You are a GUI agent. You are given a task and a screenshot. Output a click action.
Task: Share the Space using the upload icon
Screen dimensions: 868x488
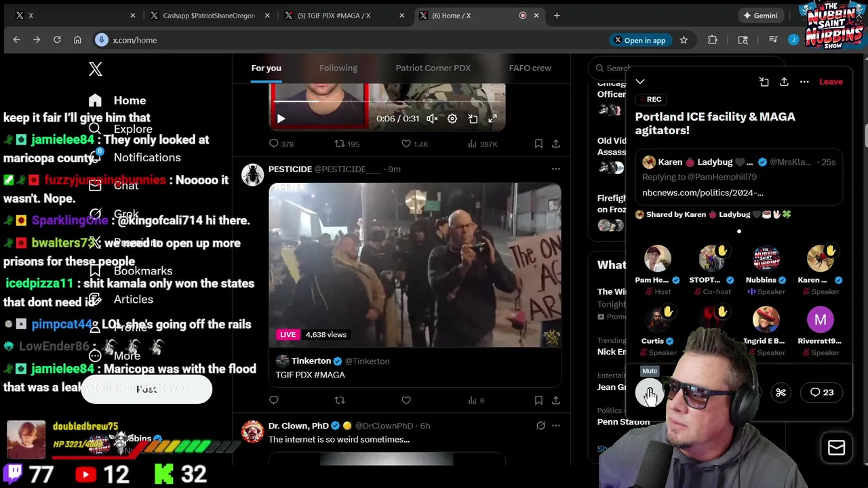[784, 81]
